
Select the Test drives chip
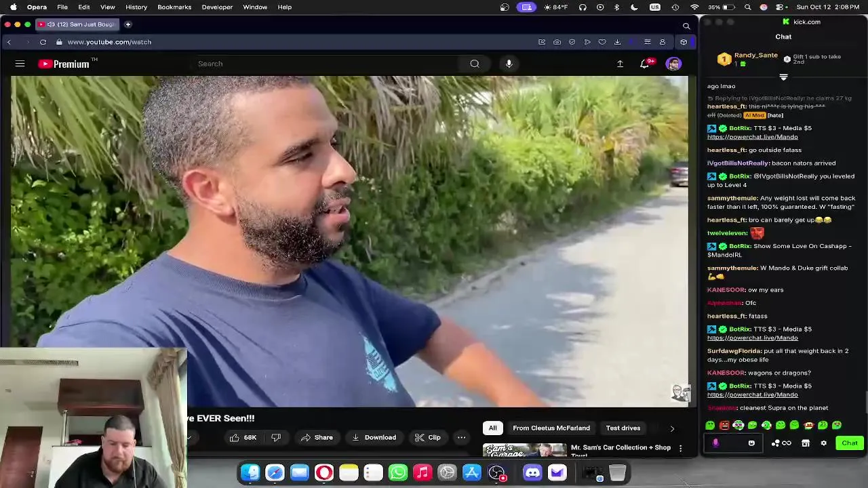click(x=623, y=428)
